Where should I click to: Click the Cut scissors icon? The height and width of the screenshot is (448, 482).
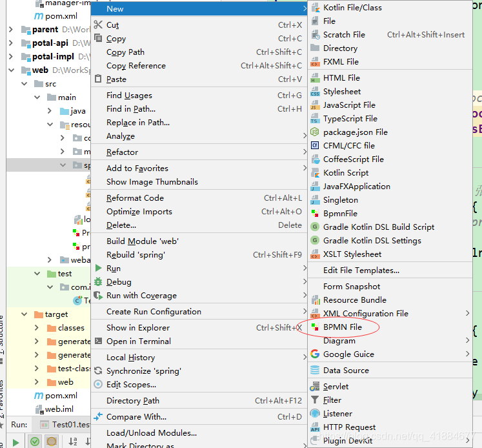pyautogui.click(x=98, y=25)
